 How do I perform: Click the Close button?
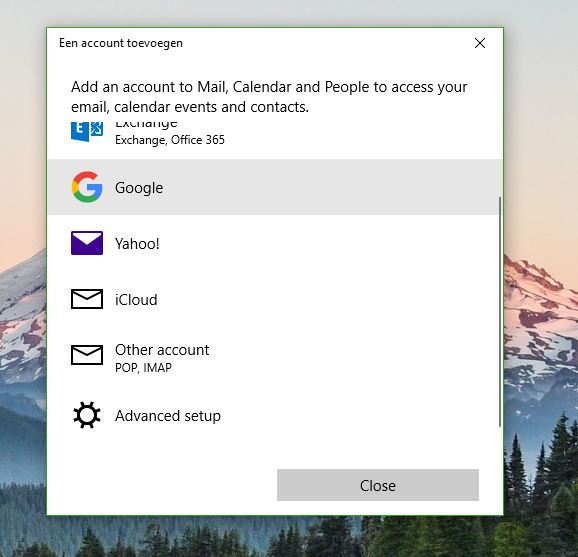coord(378,485)
